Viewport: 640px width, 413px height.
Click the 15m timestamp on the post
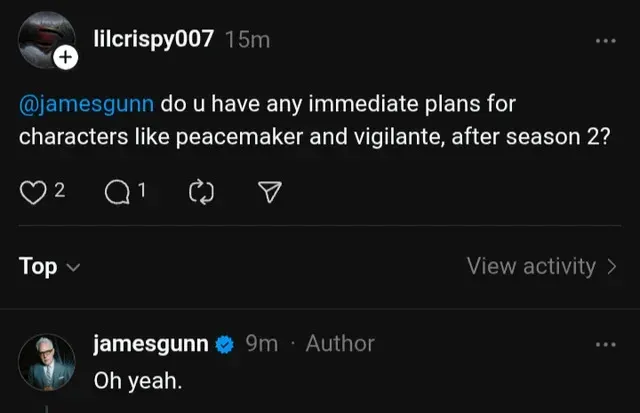point(248,40)
